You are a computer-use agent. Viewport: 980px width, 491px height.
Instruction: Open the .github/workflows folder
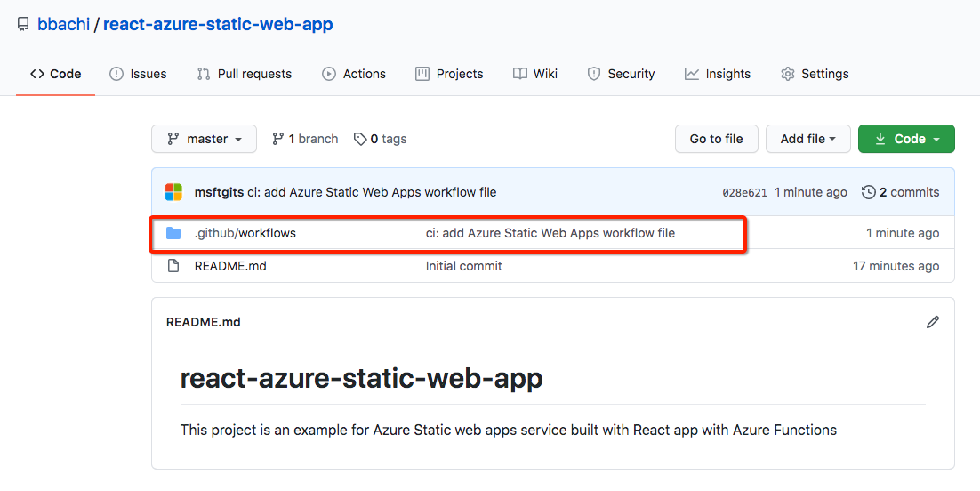click(x=245, y=233)
